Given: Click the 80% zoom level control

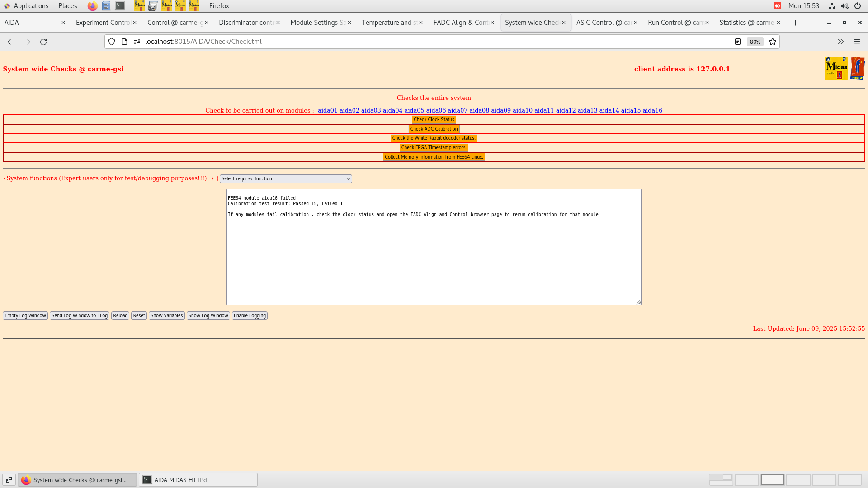Looking at the screenshot, I should (755, 42).
